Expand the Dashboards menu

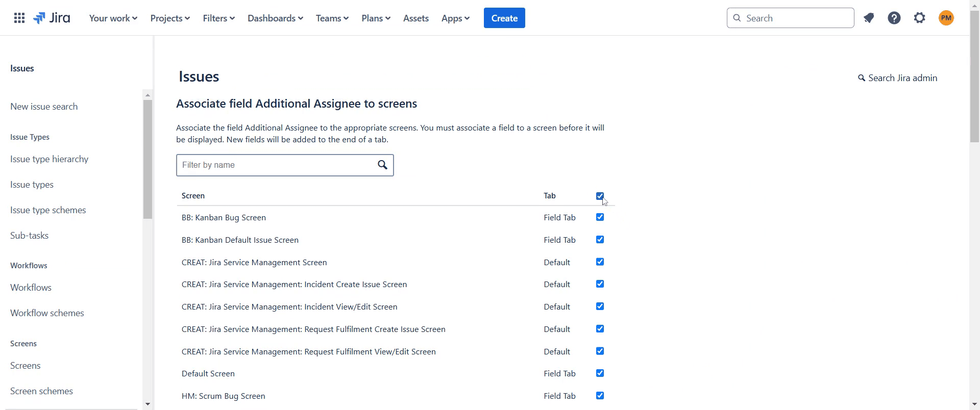coord(275,18)
